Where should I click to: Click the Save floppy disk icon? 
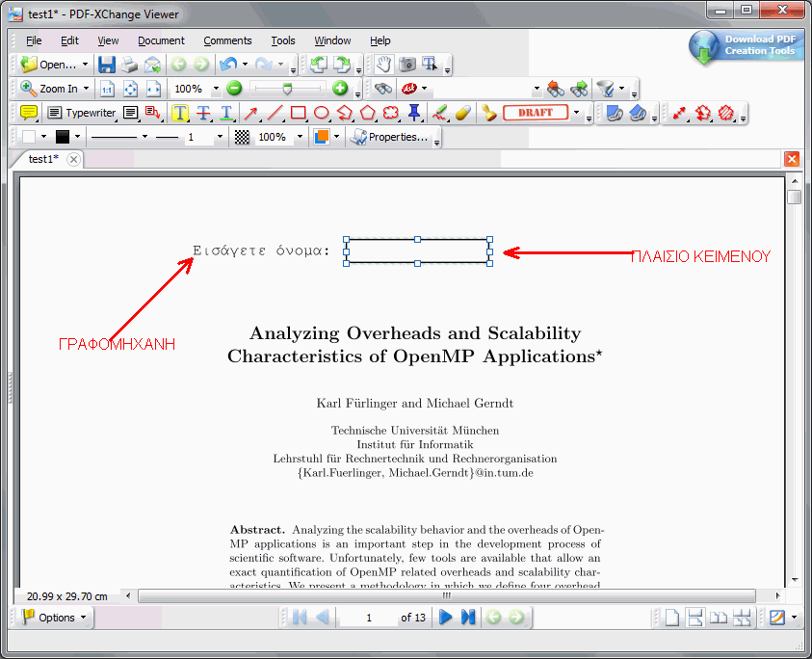(106, 65)
